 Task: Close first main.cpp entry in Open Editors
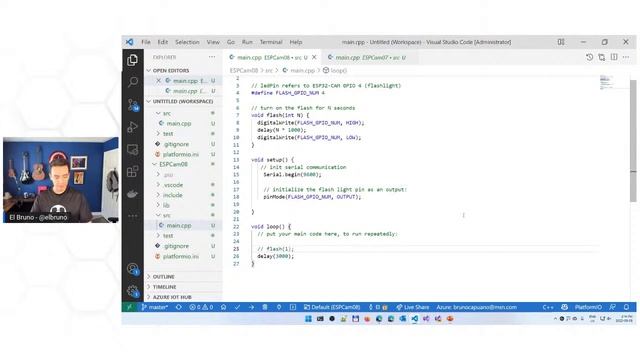(158, 81)
